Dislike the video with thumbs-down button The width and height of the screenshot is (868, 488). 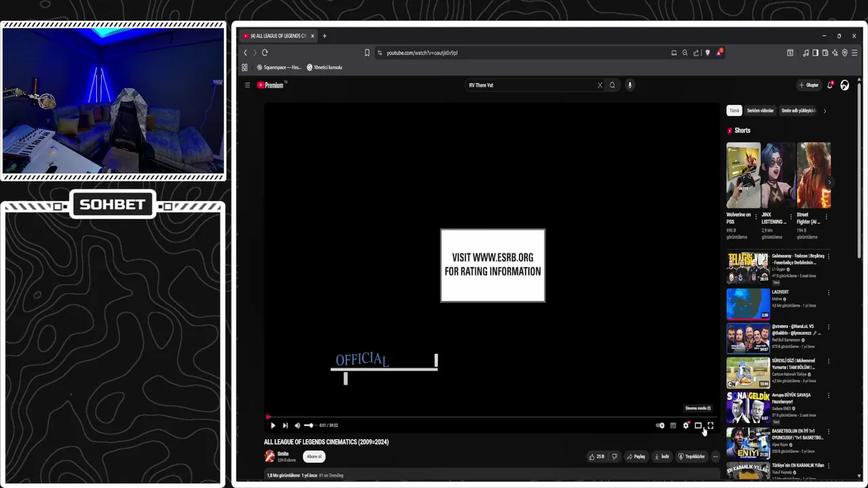tap(614, 457)
